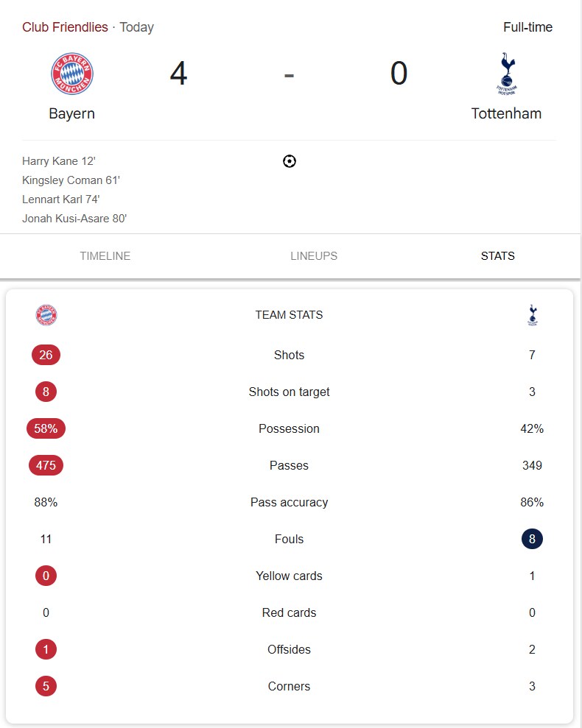
Task: Click Jonah Kusi-Asare's goal entry
Action: click(x=74, y=218)
